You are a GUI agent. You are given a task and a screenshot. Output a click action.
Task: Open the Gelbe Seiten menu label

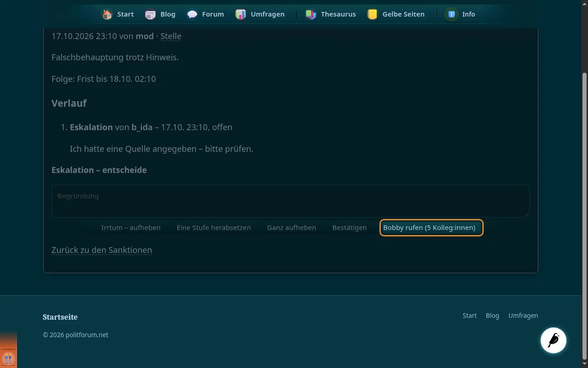pyautogui.click(x=403, y=14)
